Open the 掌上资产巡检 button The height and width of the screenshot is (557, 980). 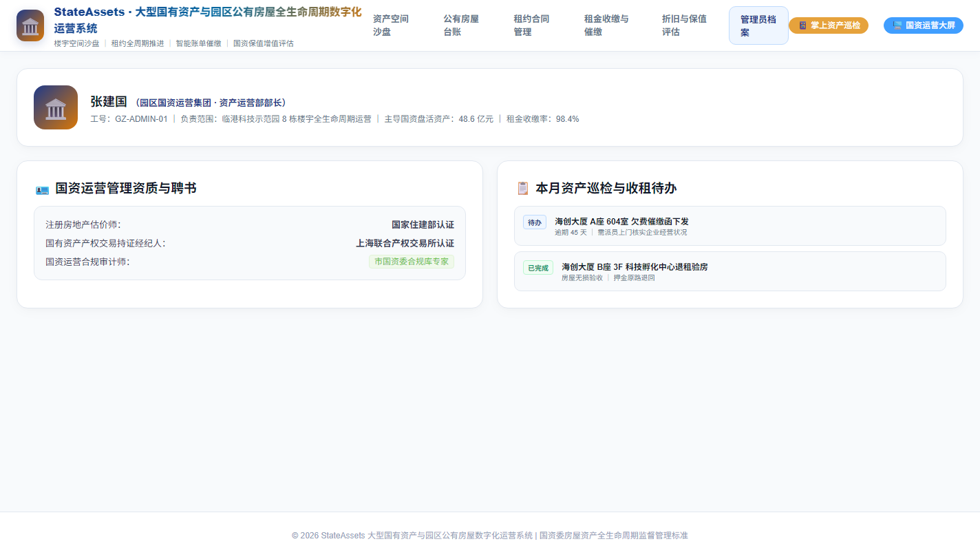[829, 25]
